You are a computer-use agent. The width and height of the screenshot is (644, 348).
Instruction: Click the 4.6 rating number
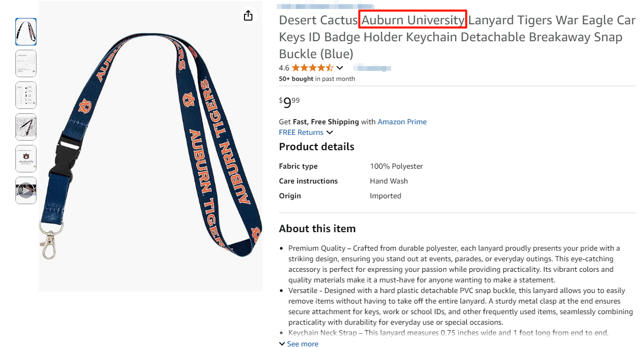[x=284, y=68]
